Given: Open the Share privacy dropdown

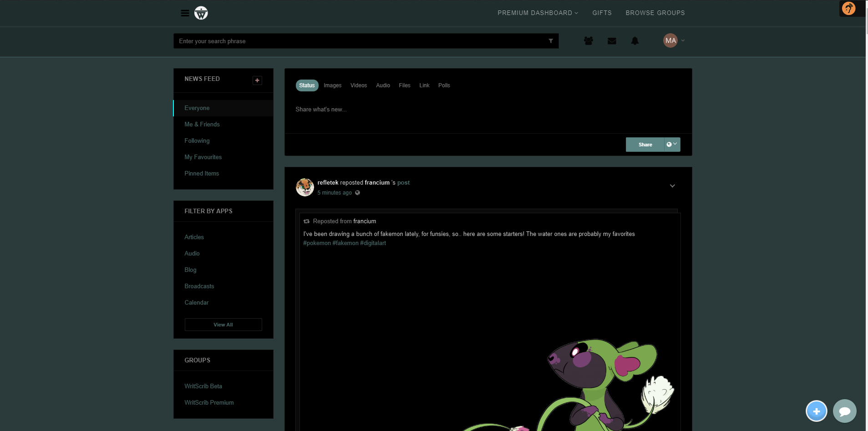Looking at the screenshot, I should (x=672, y=145).
